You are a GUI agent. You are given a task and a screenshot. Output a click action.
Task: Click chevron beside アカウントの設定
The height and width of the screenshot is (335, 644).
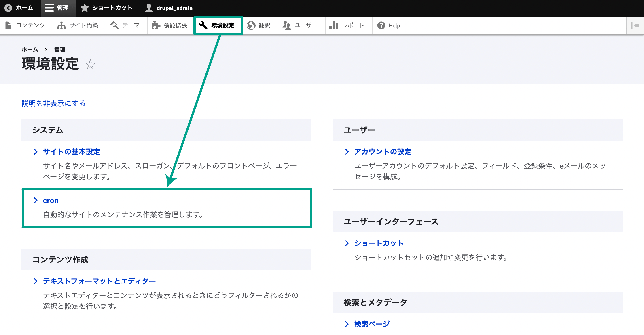[347, 151]
